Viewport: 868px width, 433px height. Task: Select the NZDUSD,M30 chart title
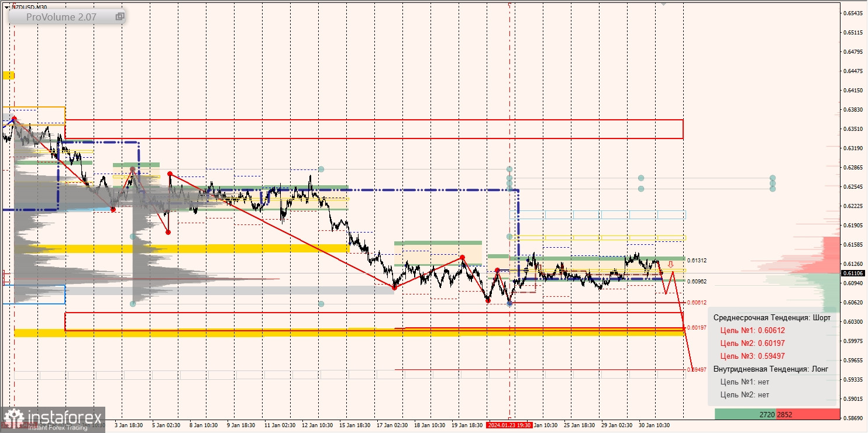(29, 7)
